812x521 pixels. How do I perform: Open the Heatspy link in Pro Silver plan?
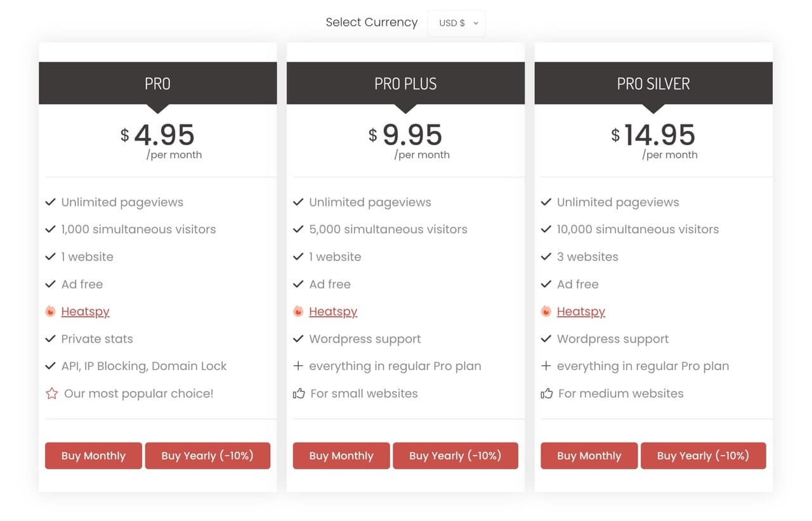(x=581, y=311)
